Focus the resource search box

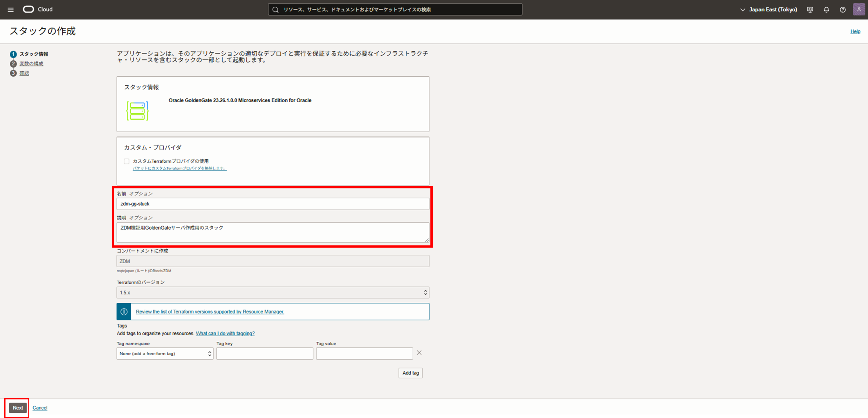point(395,10)
